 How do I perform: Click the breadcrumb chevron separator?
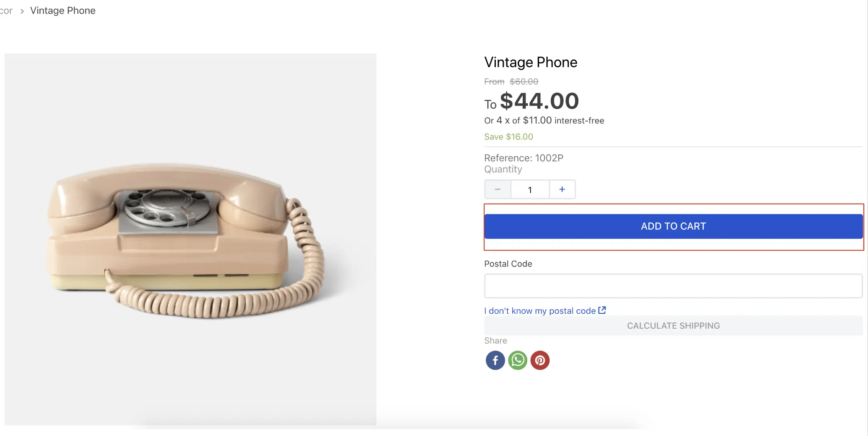(22, 11)
